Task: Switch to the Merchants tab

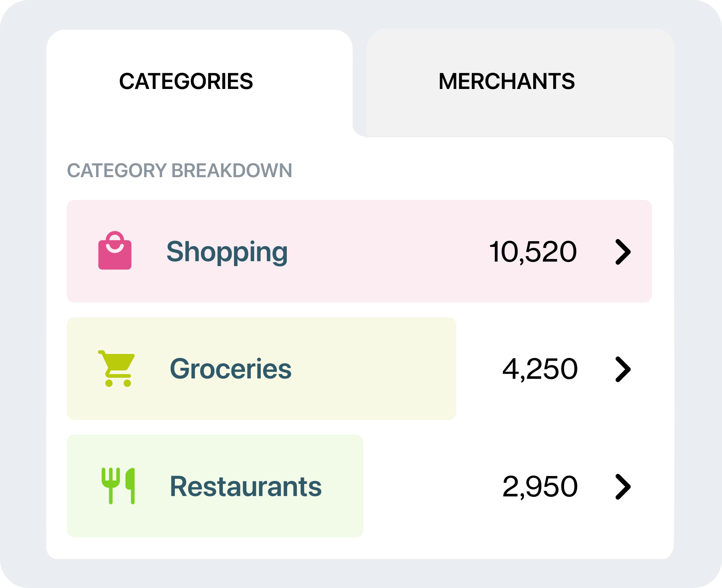Action: [x=507, y=80]
